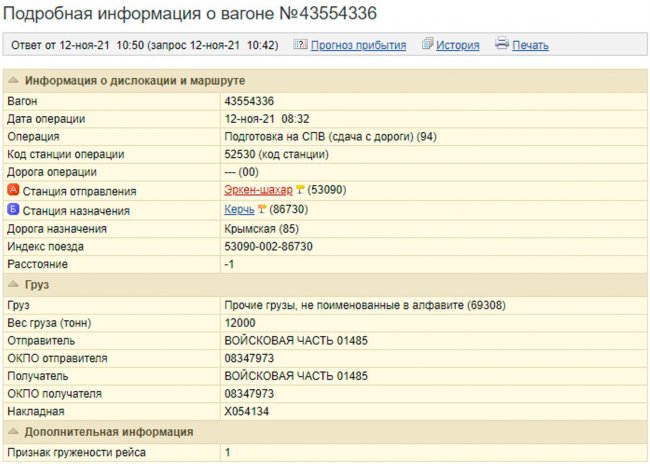Open the История link
This screenshot has width=650, height=464.
(458, 45)
